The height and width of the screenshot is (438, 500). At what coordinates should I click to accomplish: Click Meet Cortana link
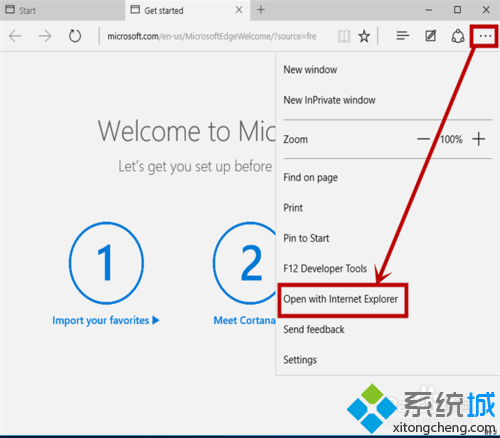[x=244, y=321]
